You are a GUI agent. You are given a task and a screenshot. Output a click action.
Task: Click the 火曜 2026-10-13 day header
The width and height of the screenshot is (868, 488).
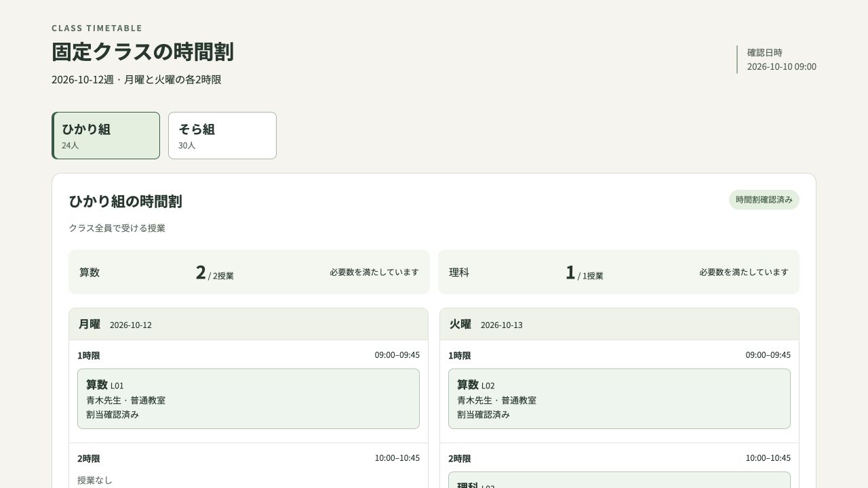[x=619, y=325]
